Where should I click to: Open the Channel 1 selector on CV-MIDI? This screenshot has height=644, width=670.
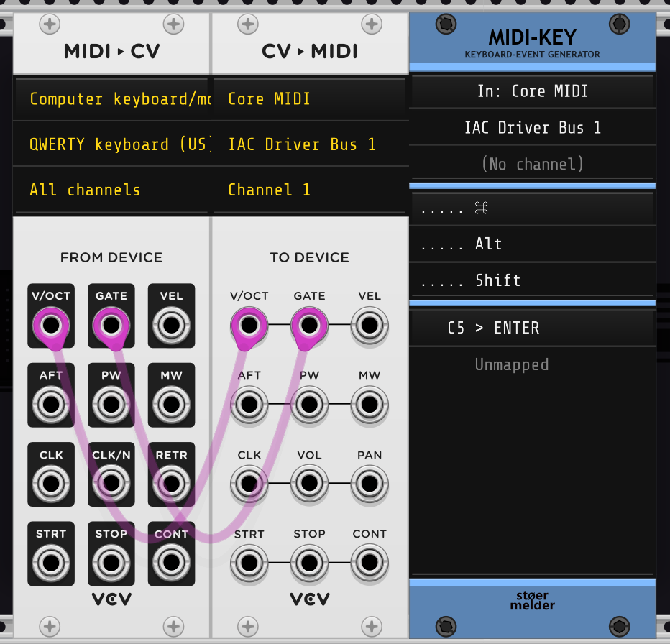pyautogui.click(x=309, y=190)
